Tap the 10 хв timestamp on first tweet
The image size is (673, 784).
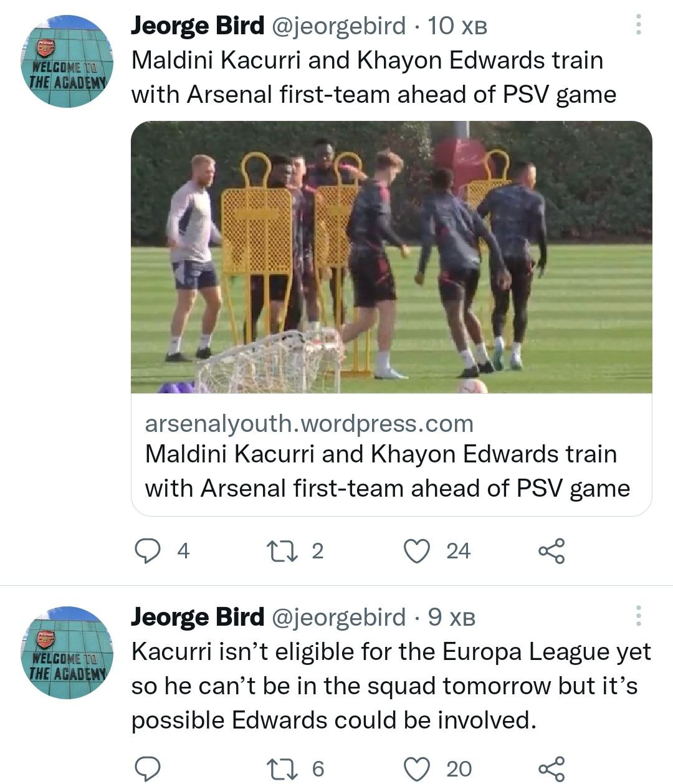click(458, 26)
